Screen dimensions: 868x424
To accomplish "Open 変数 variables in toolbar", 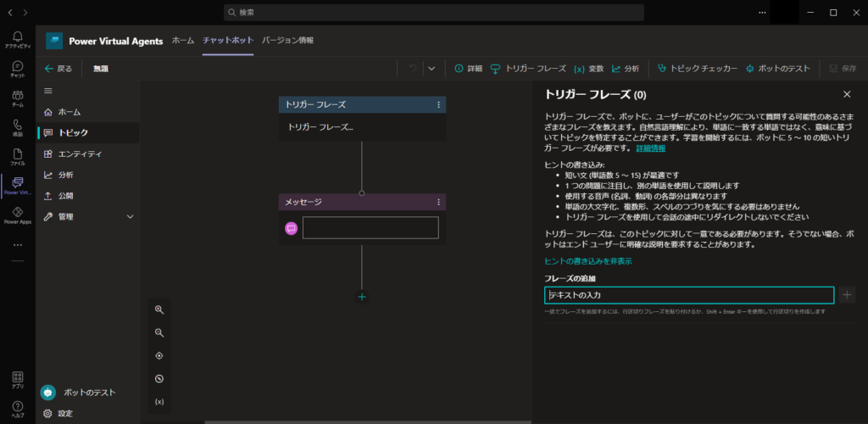I will (588, 69).
